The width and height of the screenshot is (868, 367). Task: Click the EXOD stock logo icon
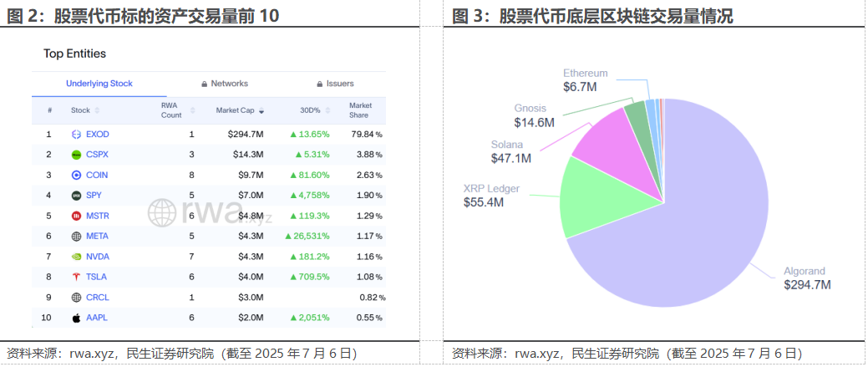pos(76,134)
